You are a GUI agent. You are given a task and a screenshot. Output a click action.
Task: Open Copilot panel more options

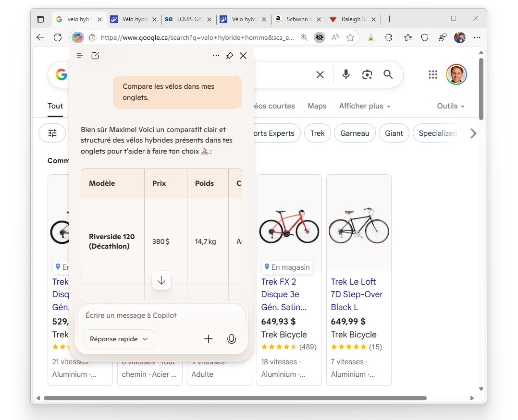click(216, 56)
